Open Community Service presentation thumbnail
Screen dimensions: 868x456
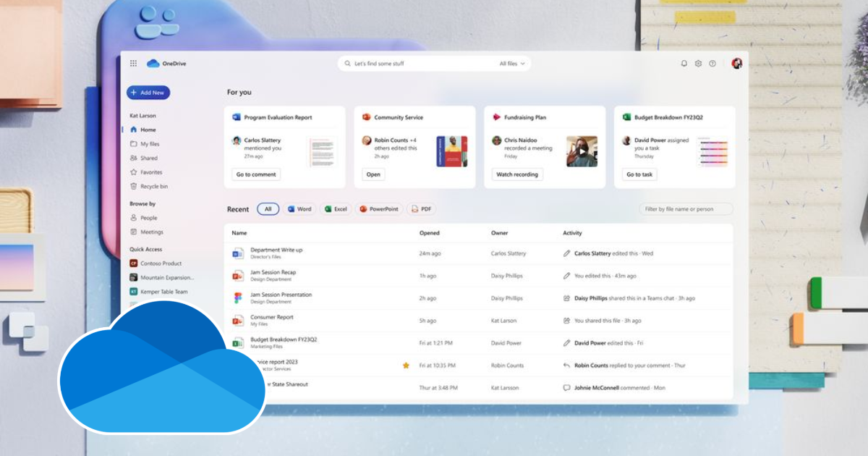[451, 152]
